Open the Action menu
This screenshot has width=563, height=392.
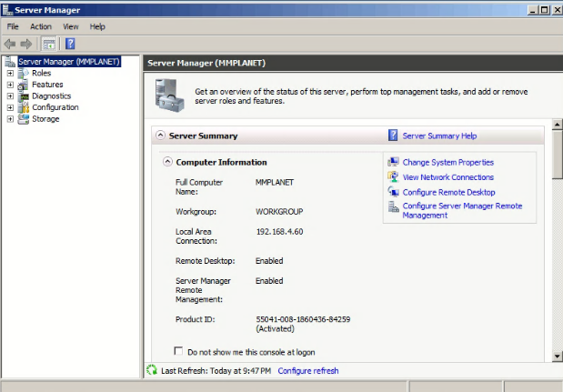41,26
